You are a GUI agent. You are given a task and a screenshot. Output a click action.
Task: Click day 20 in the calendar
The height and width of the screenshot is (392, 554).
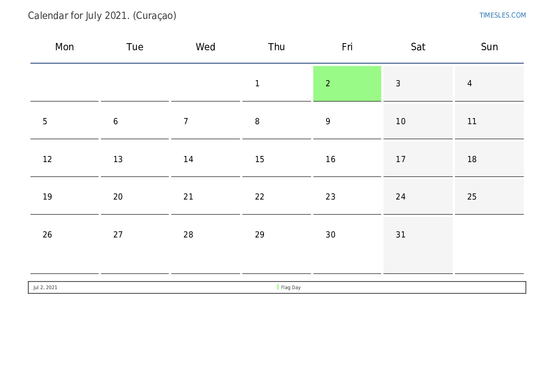pos(135,197)
